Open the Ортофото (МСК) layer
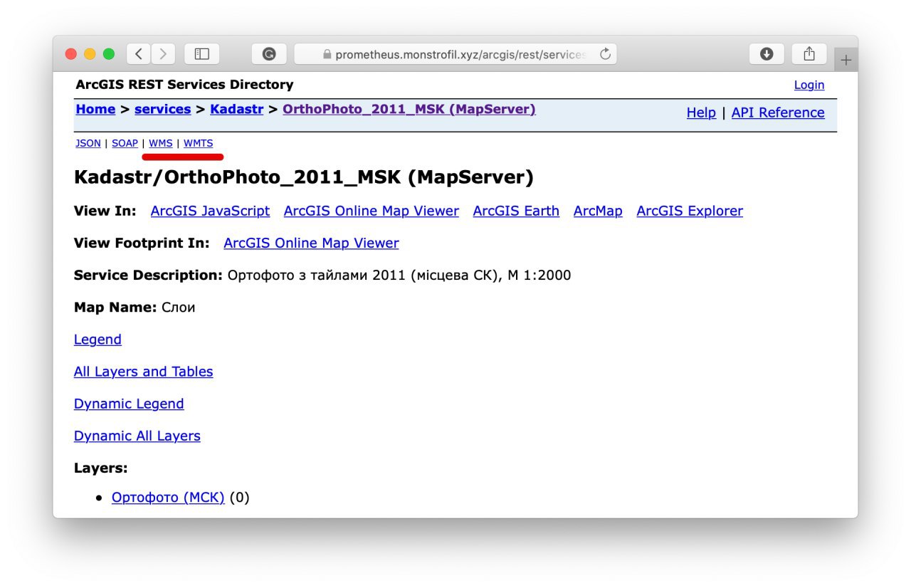The height and width of the screenshot is (588, 911). tap(168, 498)
